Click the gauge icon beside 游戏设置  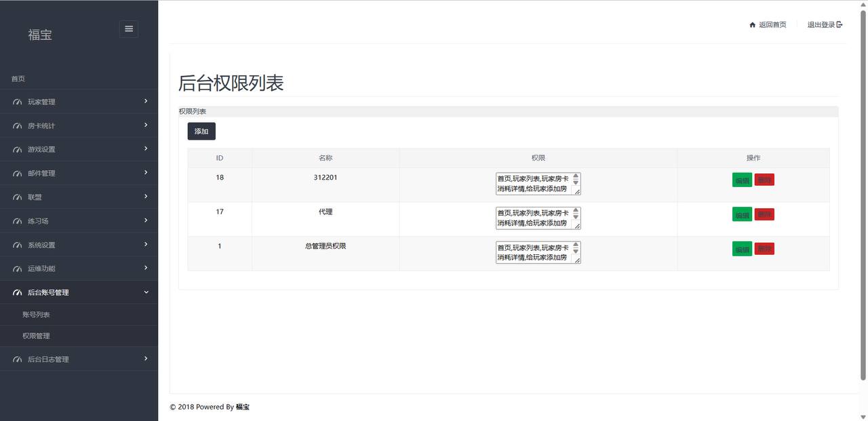tap(18, 150)
